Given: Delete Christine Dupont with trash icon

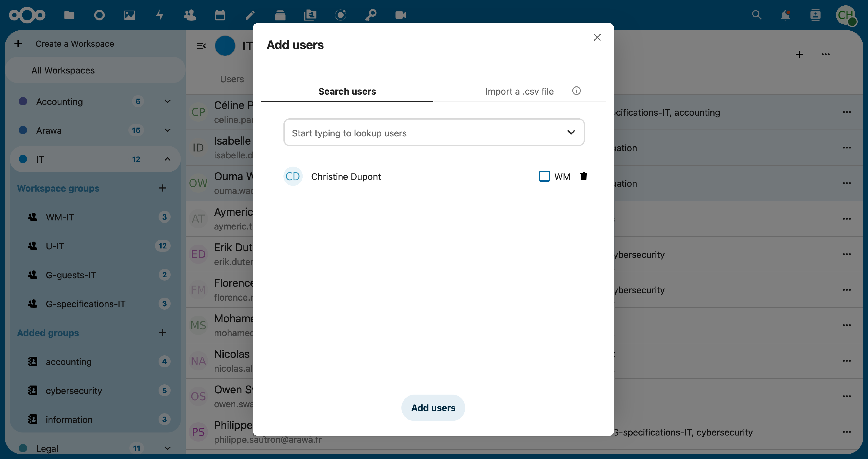Looking at the screenshot, I should [x=584, y=176].
